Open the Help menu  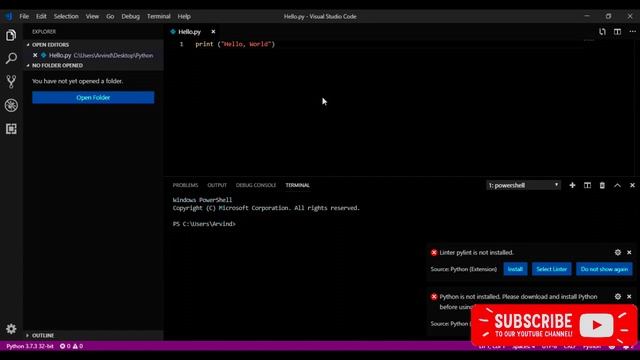click(x=184, y=16)
